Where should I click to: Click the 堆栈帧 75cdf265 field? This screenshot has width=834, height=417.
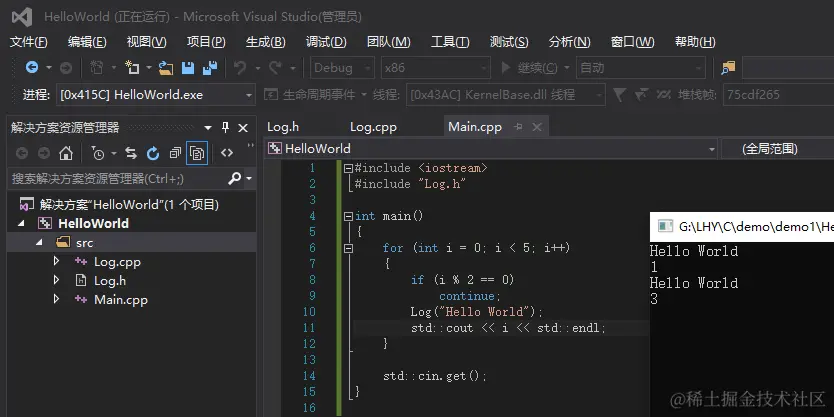pos(778,95)
